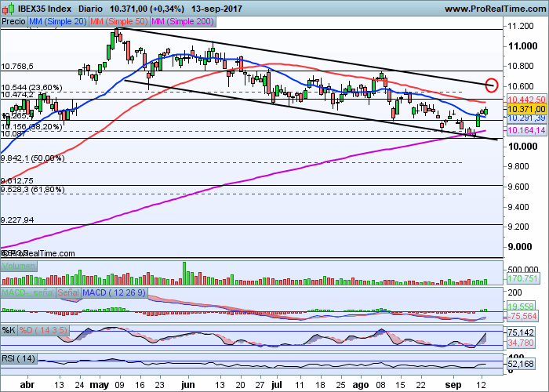Select the MACD-, señal histogram label
549x392 pixels.
tap(28, 292)
